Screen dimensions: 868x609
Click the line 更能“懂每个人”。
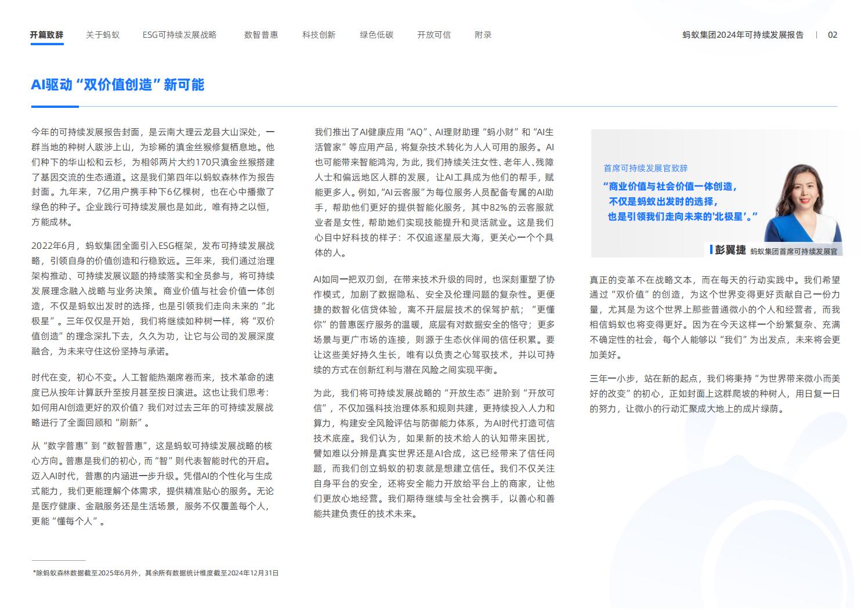click(69, 521)
